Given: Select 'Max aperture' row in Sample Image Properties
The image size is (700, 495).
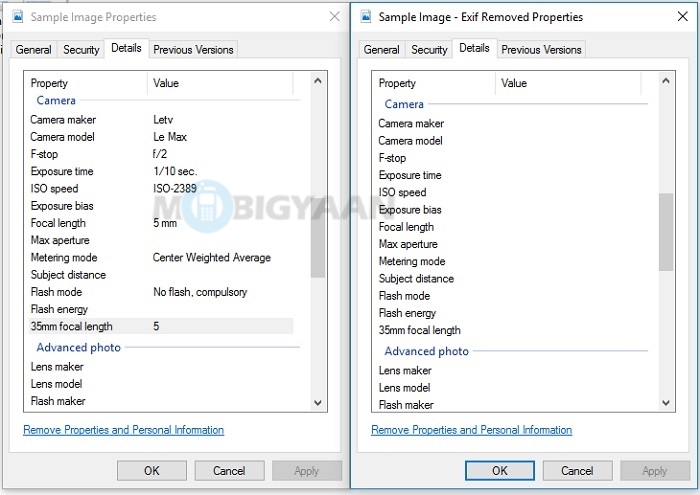Looking at the screenshot, I should pyautogui.click(x=161, y=240).
